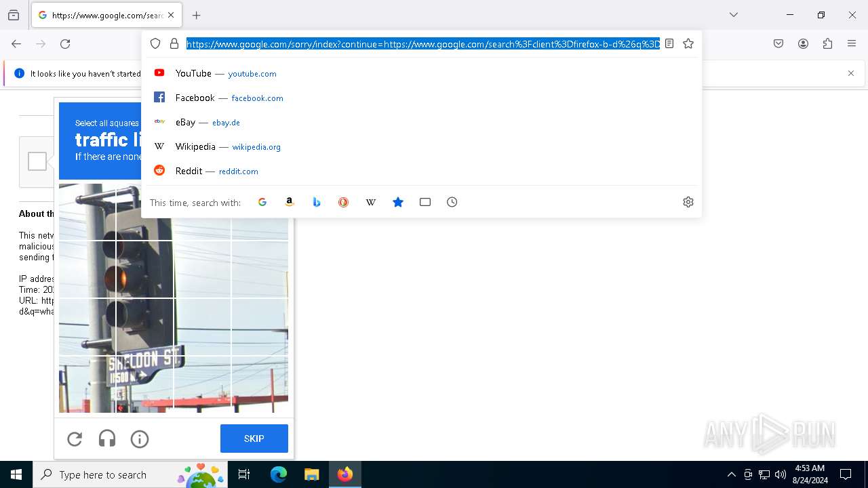
Task: Click the SKIP button
Action: (x=254, y=439)
